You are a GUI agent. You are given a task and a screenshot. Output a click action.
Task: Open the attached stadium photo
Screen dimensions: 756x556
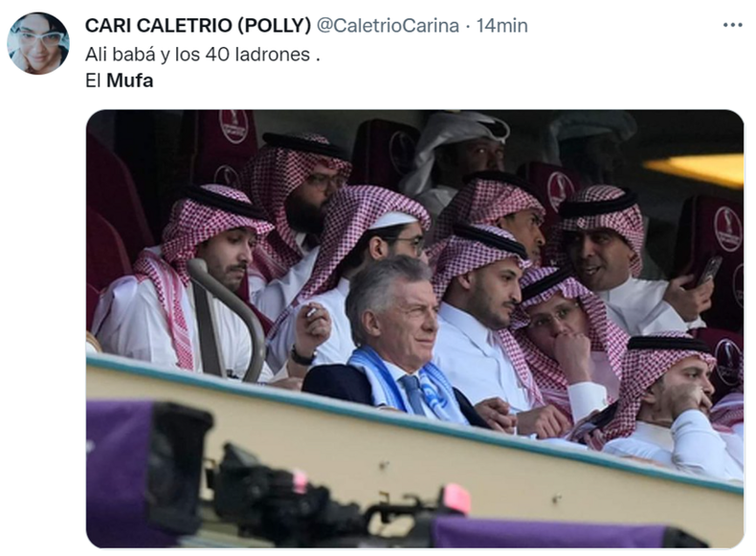pos(414,329)
